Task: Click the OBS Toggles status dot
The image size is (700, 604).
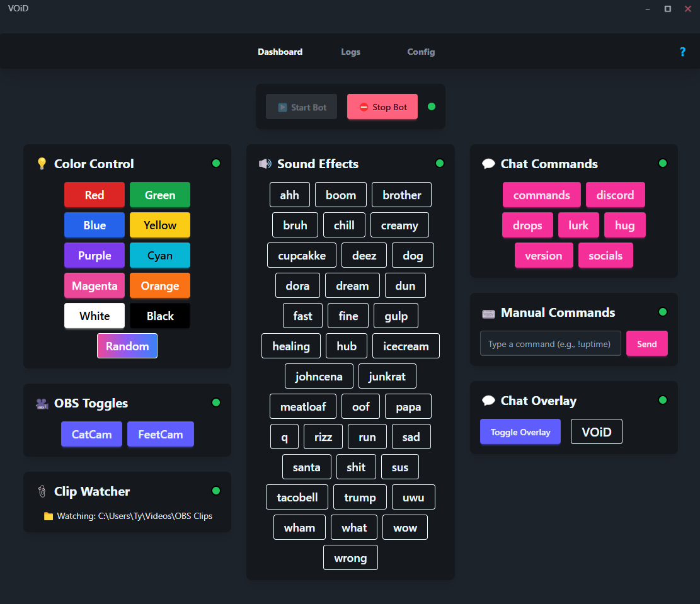Action: point(216,402)
